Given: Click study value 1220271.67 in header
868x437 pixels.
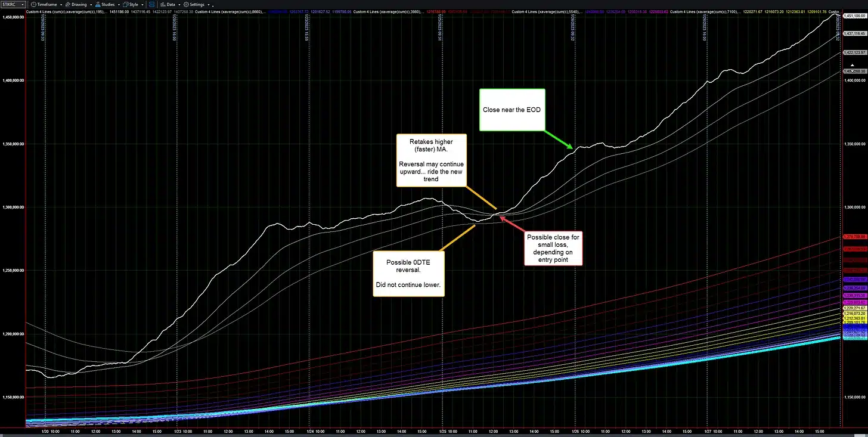Looking at the screenshot, I should (753, 12).
